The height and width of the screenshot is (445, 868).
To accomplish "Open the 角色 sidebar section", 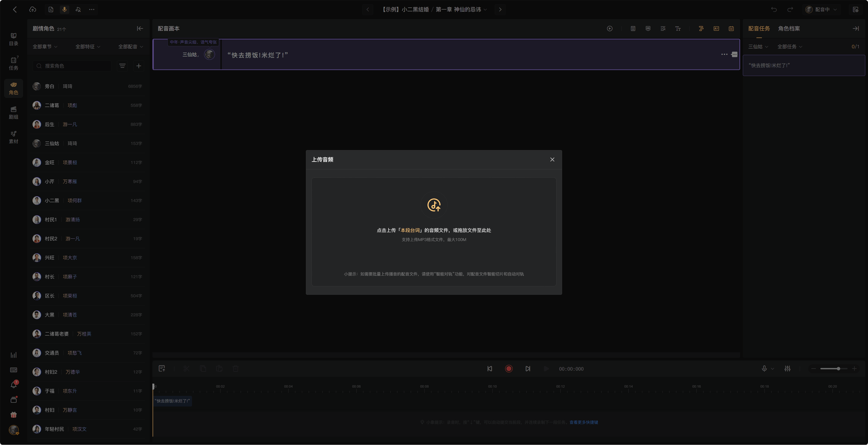I will [x=14, y=88].
